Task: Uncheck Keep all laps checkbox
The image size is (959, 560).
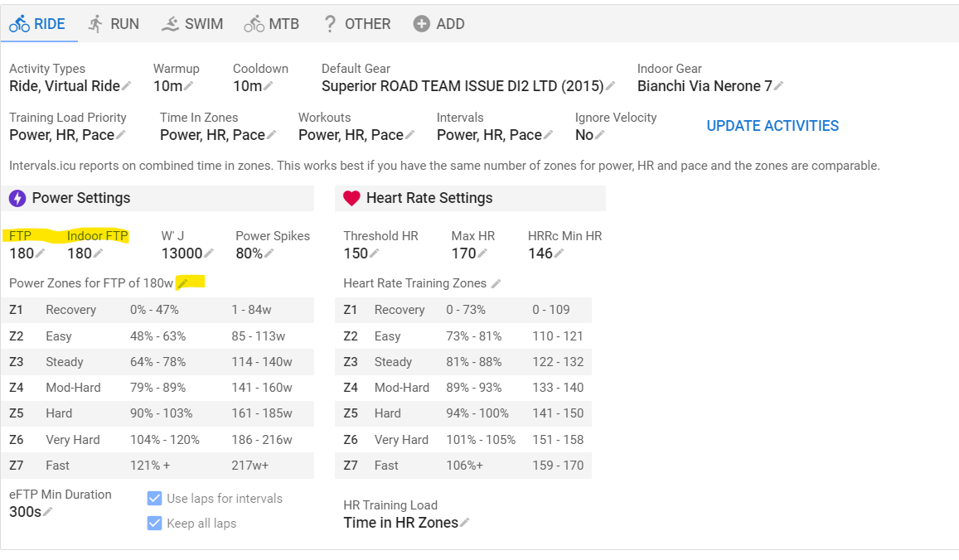Action: (155, 524)
